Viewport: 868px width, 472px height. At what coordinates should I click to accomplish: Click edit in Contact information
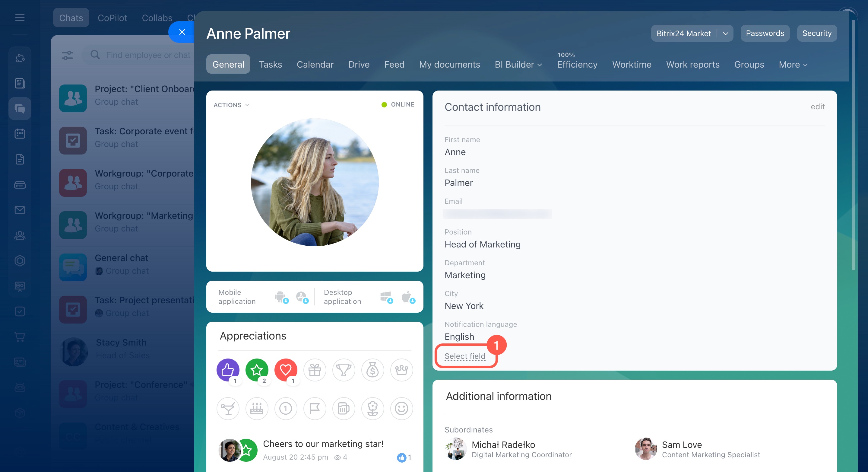(x=817, y=107)
